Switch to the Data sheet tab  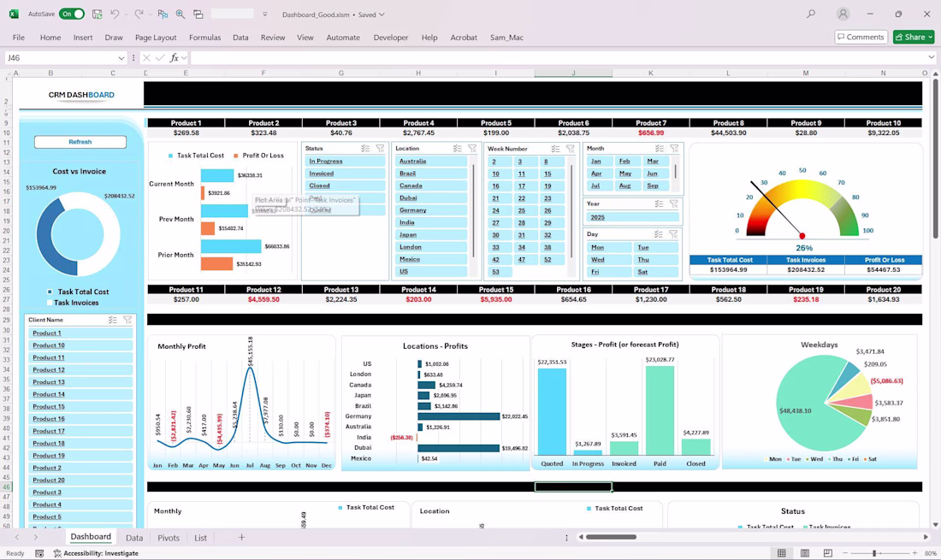coord(134,538)
